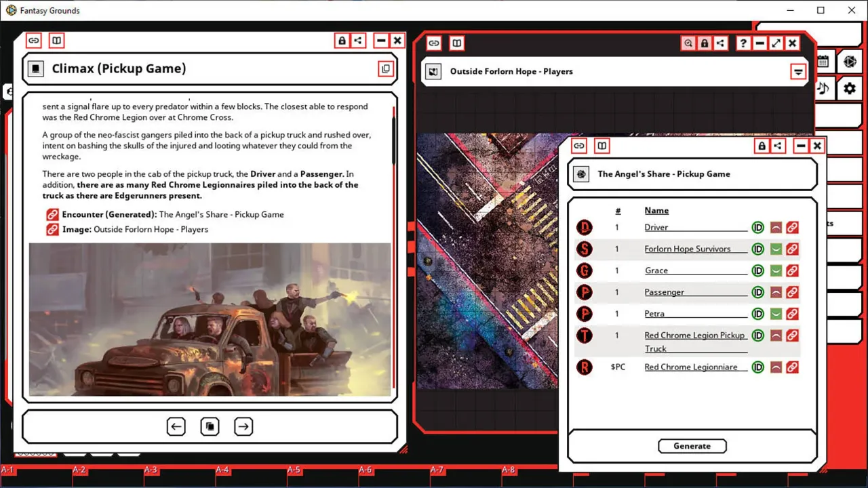Open the dice sidebar icon
868x488 pixels.
(848, 61)
